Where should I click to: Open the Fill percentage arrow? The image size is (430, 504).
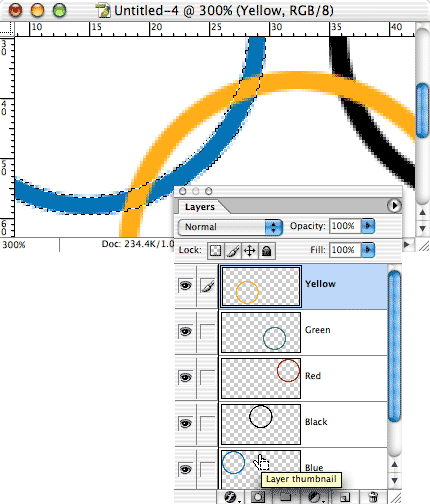click(368, 250)
